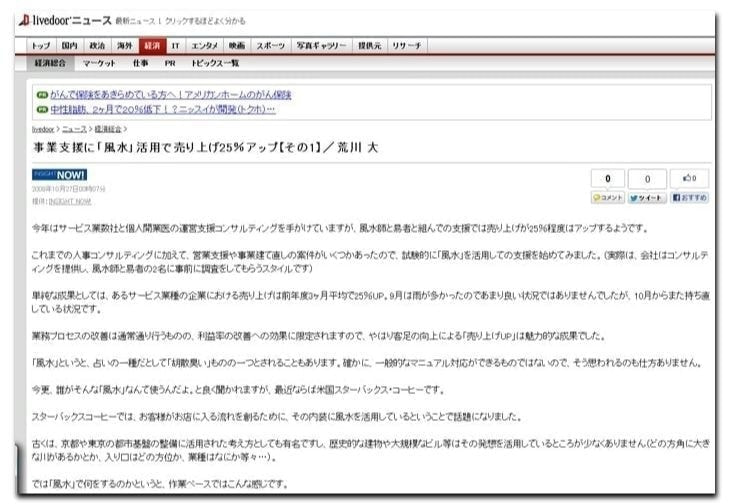Image resolution: width=730 pixels, height=504 pixels.
Task: Open the 写真ギャラリー tab
Action: pos(321,46)
